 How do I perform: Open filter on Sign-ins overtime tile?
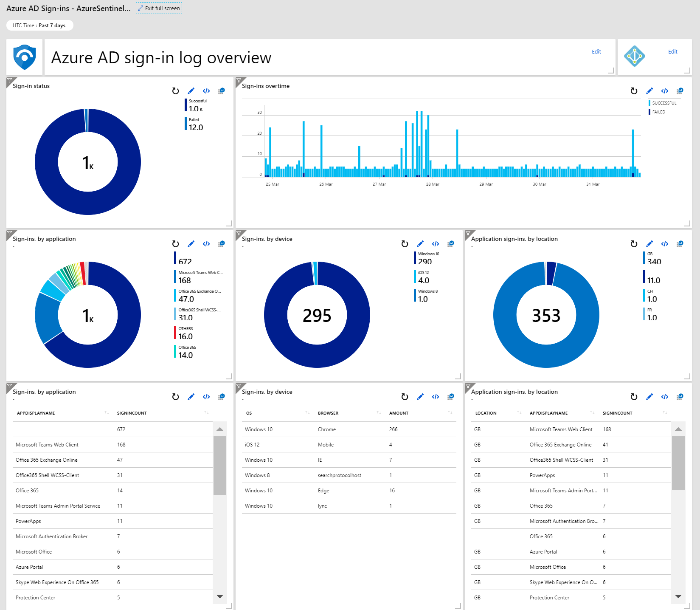[x=239, y=80]
